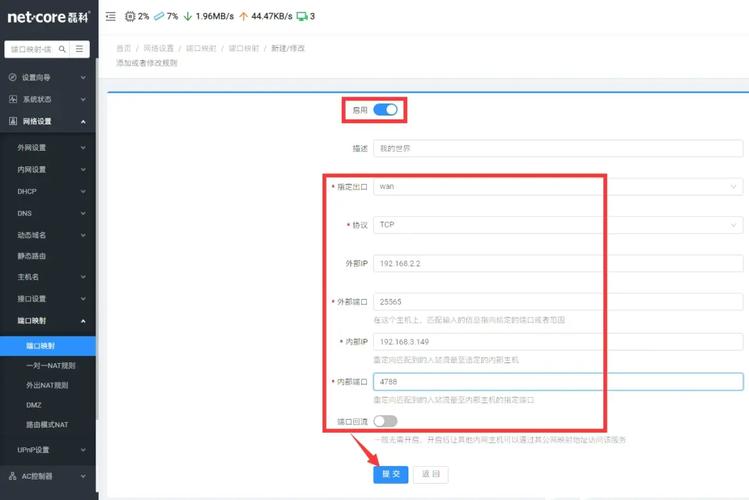749x500 pixels.
Task: Click the blue 提交 submit button
Action: pyautogui.click(x=391, y=474)
